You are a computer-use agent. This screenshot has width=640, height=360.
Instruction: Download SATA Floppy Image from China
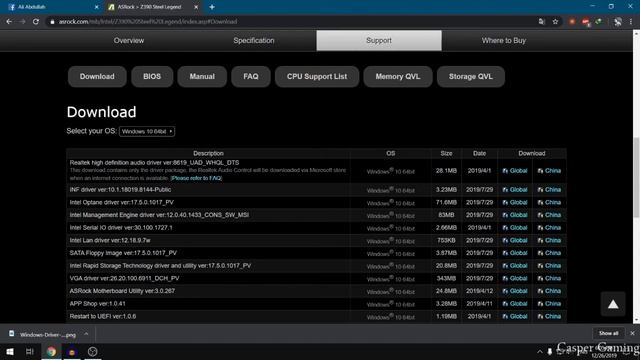(x=549, y=253)
